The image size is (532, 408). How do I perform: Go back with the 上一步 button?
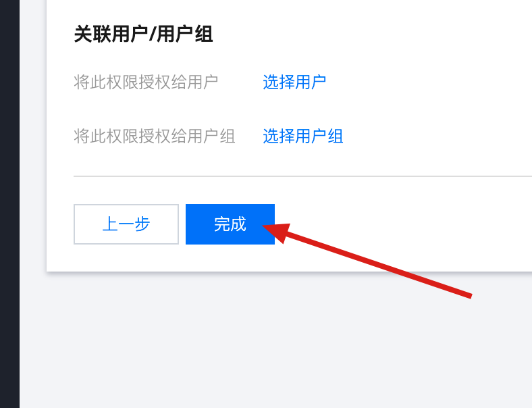click(126, 224)
